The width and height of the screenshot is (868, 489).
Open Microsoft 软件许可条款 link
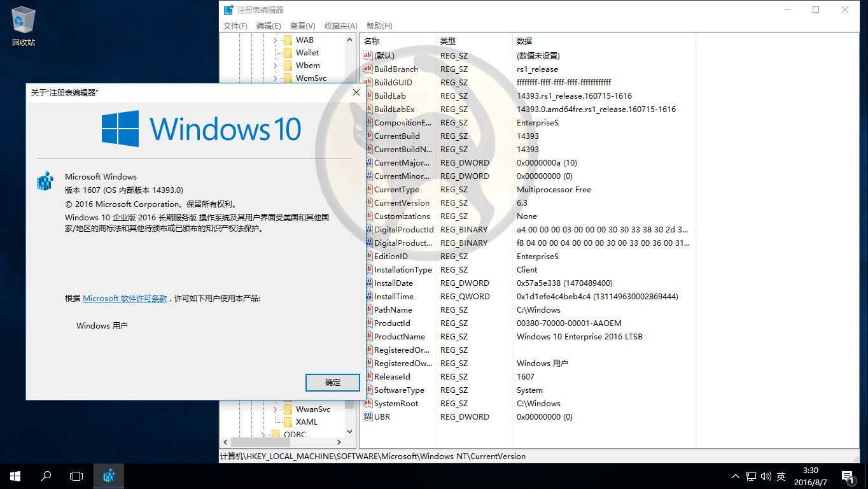(x=125, y=298)
